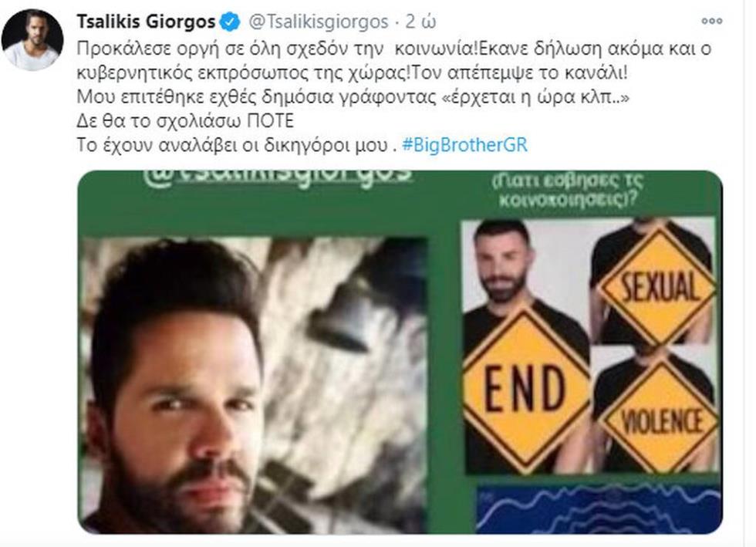Open the #BigBrotherGR hashtag link

pos(464,145)
